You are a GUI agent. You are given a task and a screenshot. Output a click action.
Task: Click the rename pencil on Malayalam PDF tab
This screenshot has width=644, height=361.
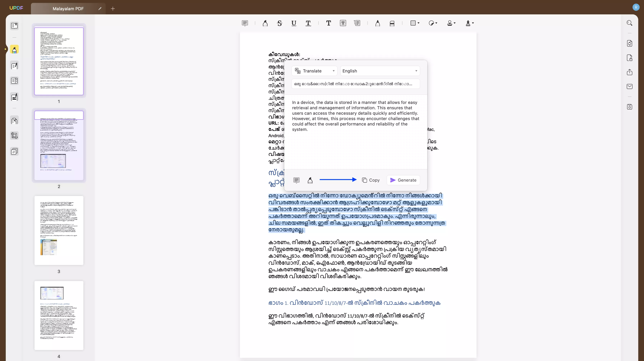click(100, 8)
